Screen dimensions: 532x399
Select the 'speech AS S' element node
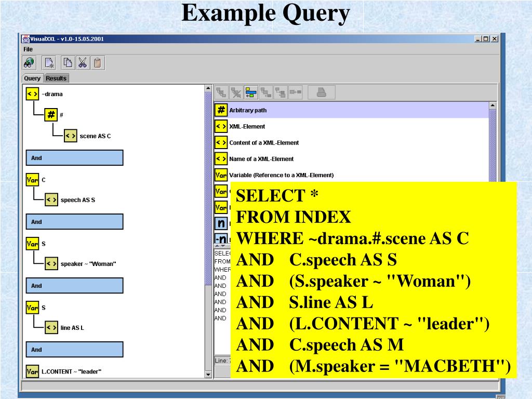(x=70, y=200)
